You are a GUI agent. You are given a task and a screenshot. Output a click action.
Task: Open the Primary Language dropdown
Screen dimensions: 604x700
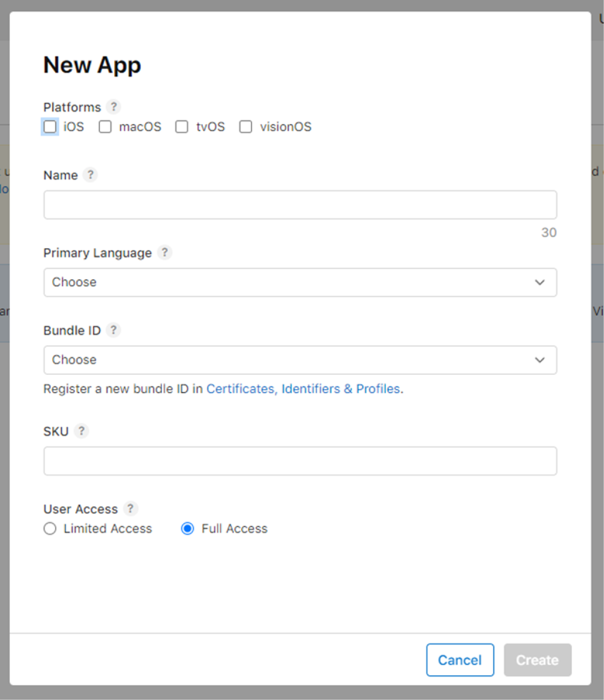[300, 282]
